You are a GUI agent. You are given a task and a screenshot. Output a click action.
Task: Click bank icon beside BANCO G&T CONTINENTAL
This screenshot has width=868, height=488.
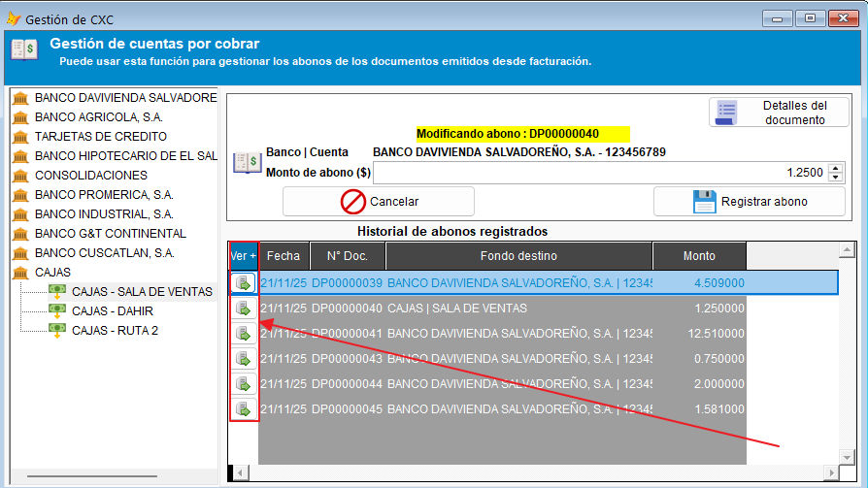point(20,234)
